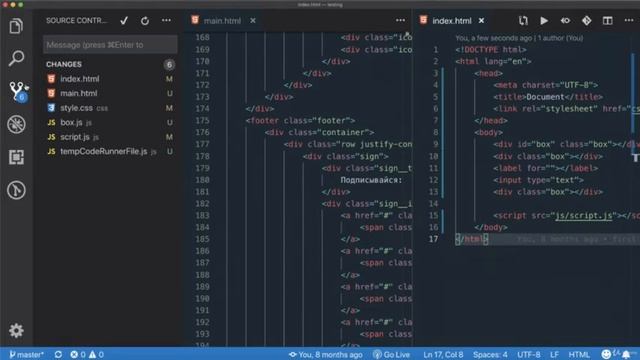
Task: Refresh the source control panel
Action: [145, 21]
